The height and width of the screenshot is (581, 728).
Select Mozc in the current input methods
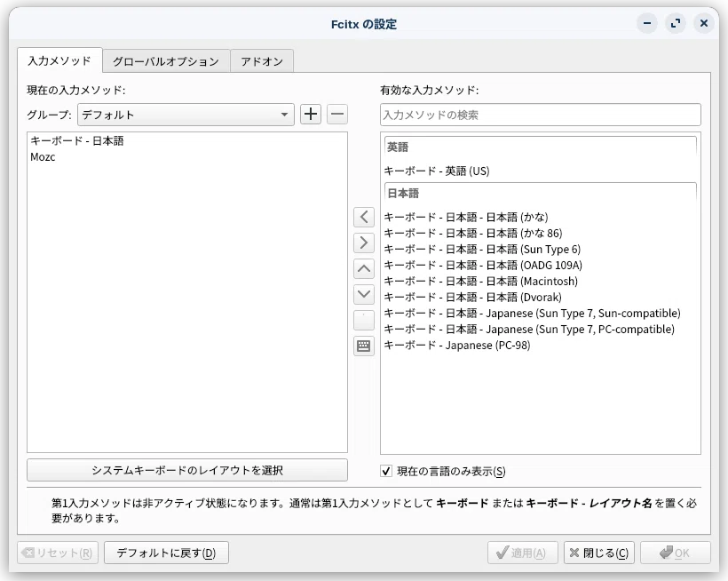pos(187,157)
